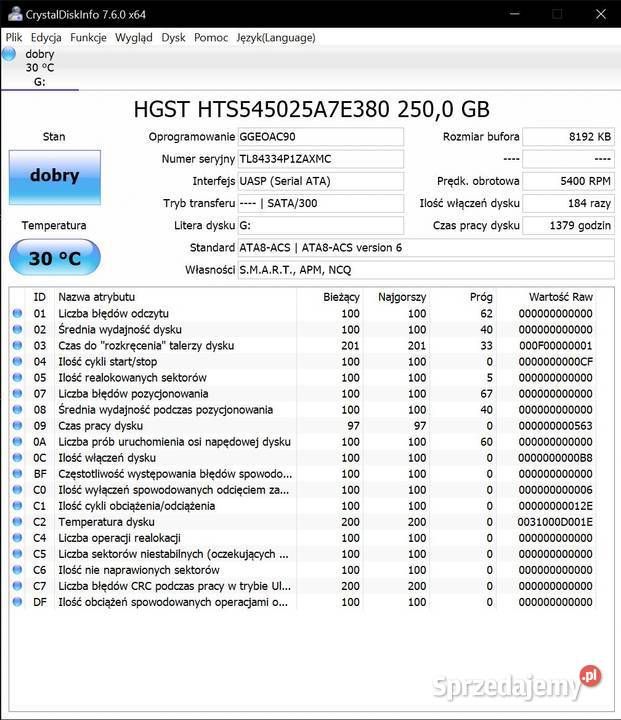Select row 'Liczba błędów pozycjonowania'
The height and width of the screenshot is (720, 621).
pos(303,394)
